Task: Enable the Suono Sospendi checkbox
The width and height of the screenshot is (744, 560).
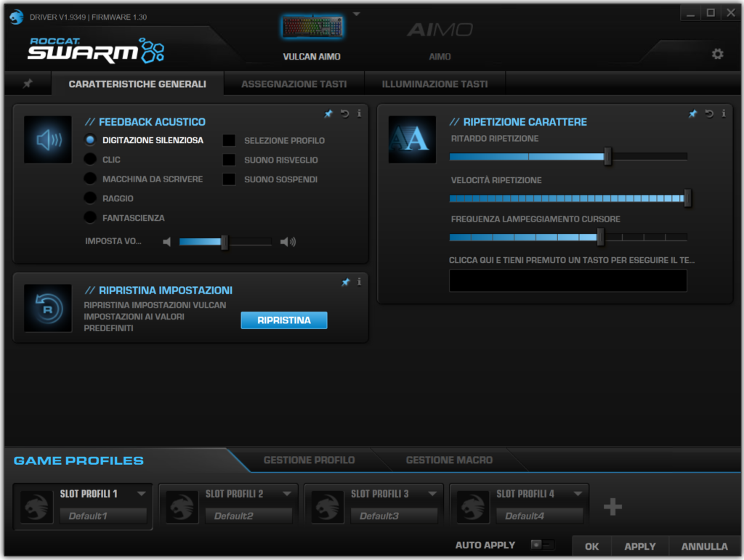Action: point(229,179)
